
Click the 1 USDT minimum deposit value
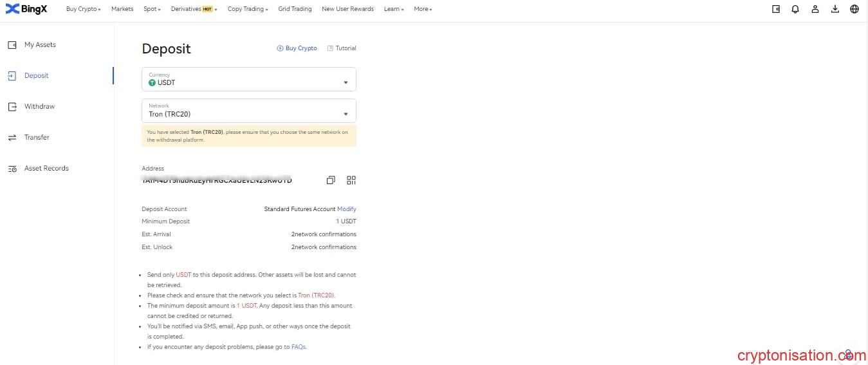coord(346,221)
